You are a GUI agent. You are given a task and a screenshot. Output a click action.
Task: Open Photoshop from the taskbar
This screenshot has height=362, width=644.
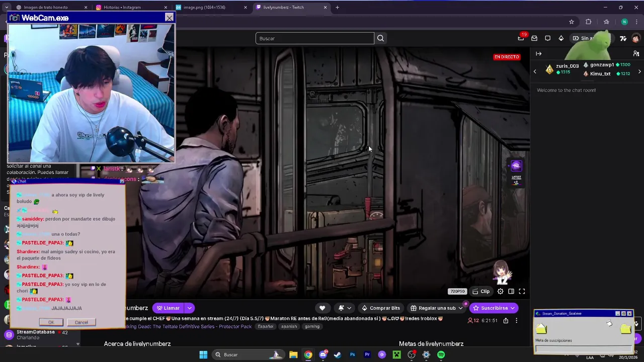tap(352, 354)
